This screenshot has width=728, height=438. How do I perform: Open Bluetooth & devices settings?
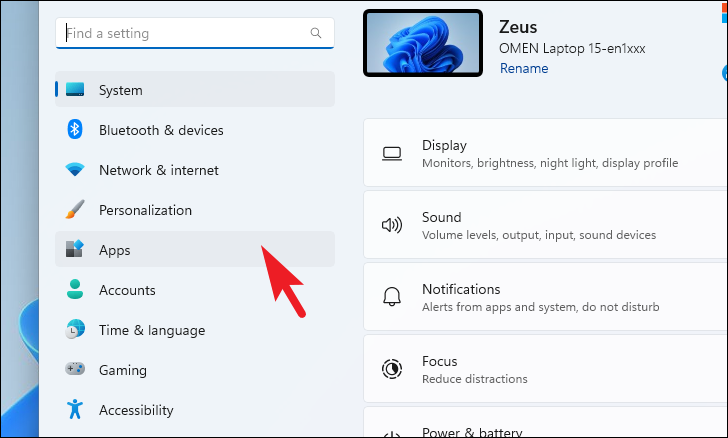click(x=195, y=130)
